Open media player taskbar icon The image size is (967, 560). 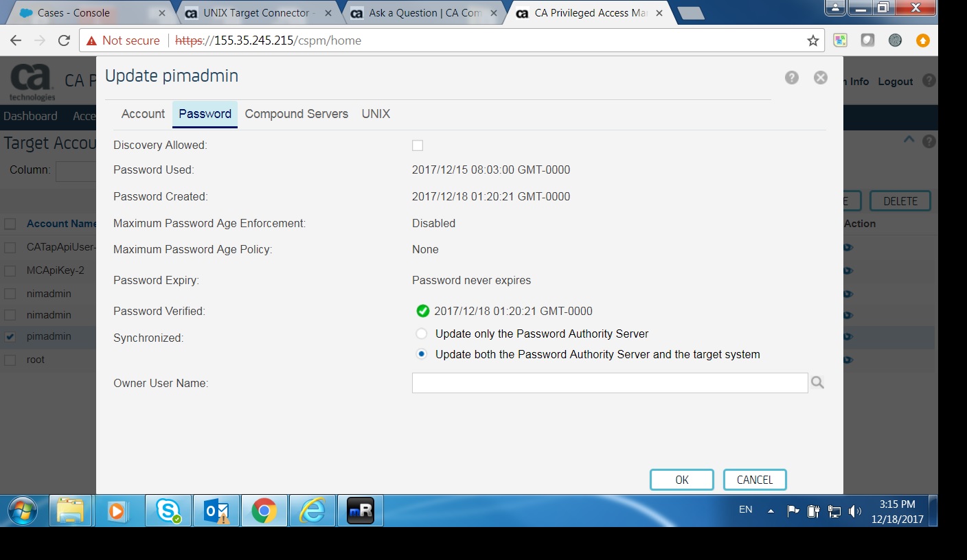(x=117, y=511)
